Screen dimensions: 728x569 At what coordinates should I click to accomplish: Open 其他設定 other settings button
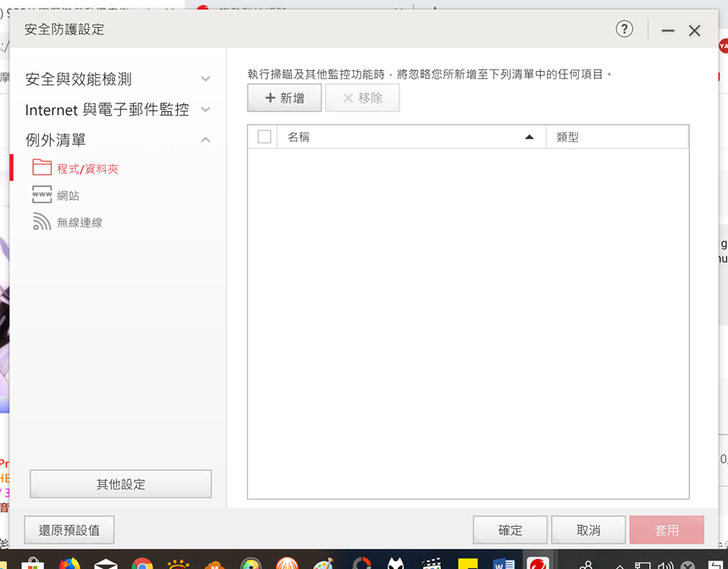click(x=121, y=484)
